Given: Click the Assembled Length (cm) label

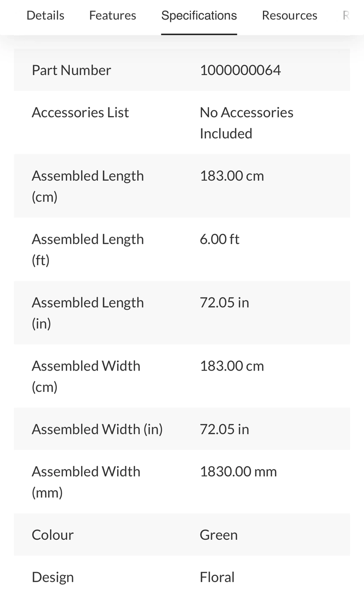Looking at the screenshot, I should [x=88, y=186].
